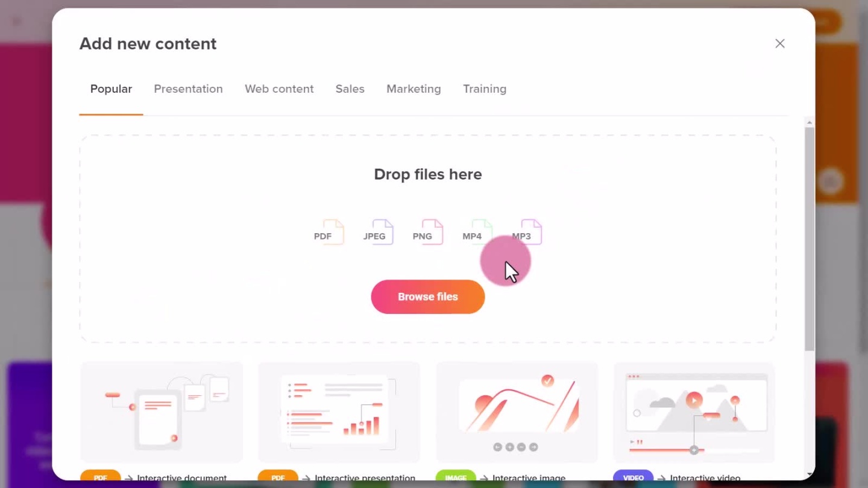Go to the Marketing tab
868x488 pixels.
tap(414, 89)
